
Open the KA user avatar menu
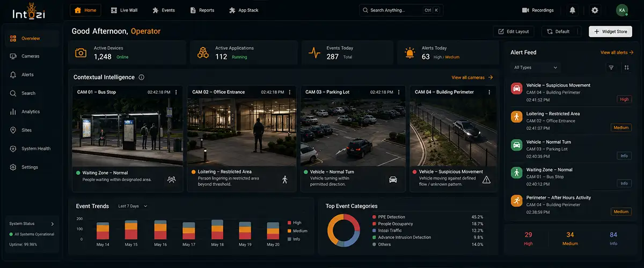click(622, 10)
